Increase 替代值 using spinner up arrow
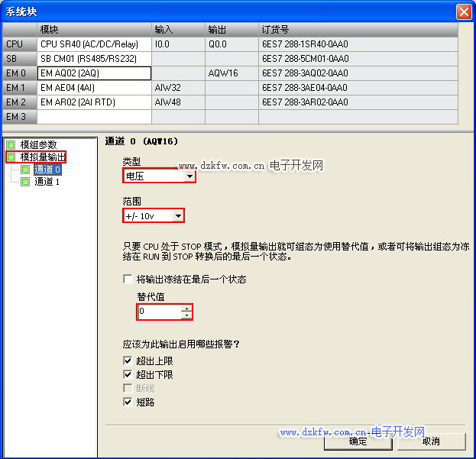This screenshot has width=476, height=459. coord(186,309)
